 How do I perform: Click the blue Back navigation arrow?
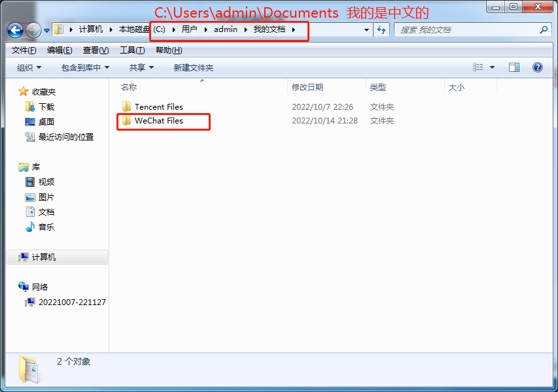tap(15, 31)
